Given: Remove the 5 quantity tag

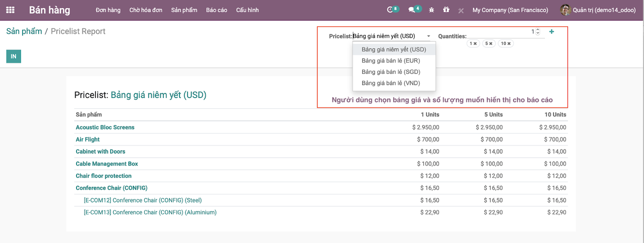Looking at the screenshot, I should click(x=491, y=44).
